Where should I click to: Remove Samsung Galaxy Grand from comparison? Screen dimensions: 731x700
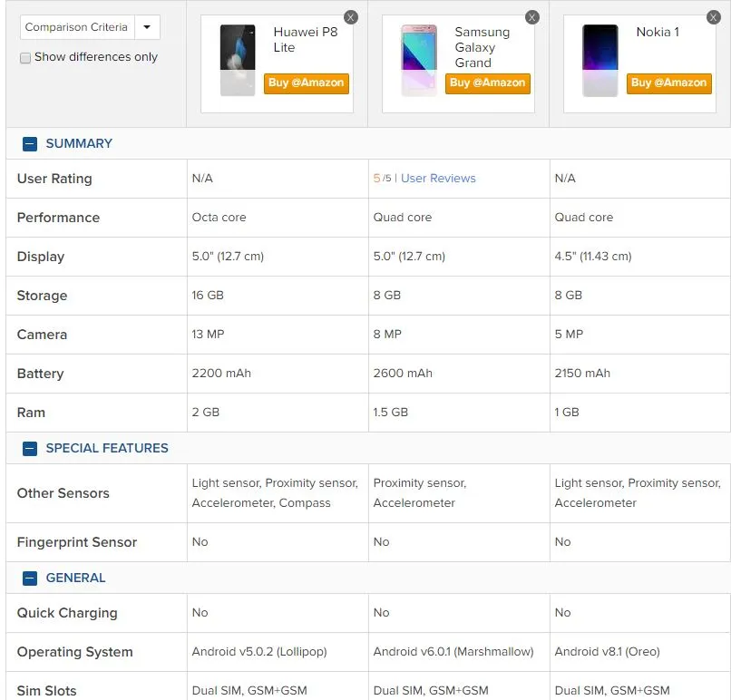[532, 17]
